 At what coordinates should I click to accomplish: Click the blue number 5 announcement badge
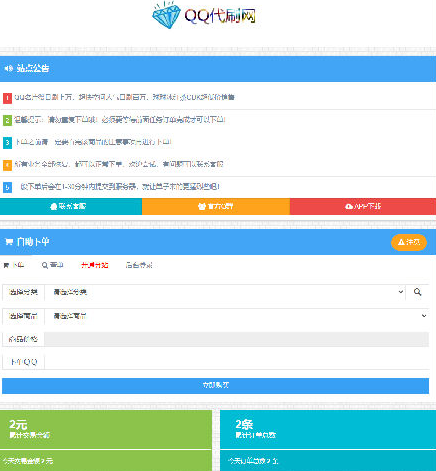(x=7, y=187)
